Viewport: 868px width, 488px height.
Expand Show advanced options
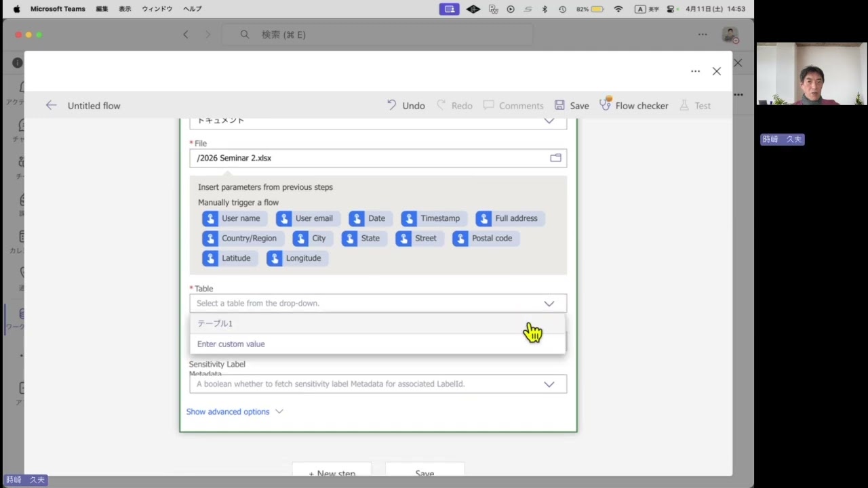click(x=235, y=411)
